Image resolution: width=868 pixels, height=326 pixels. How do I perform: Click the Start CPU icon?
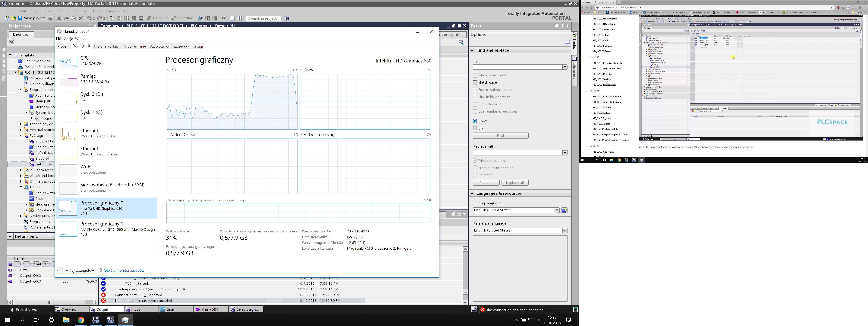coord(208,18)
